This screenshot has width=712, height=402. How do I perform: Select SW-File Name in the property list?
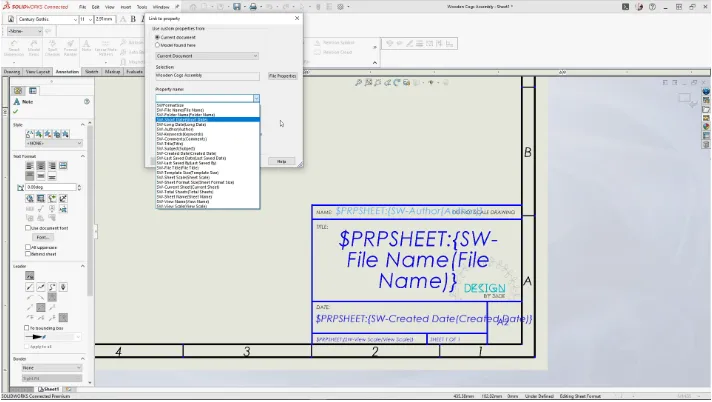point(208,110)
